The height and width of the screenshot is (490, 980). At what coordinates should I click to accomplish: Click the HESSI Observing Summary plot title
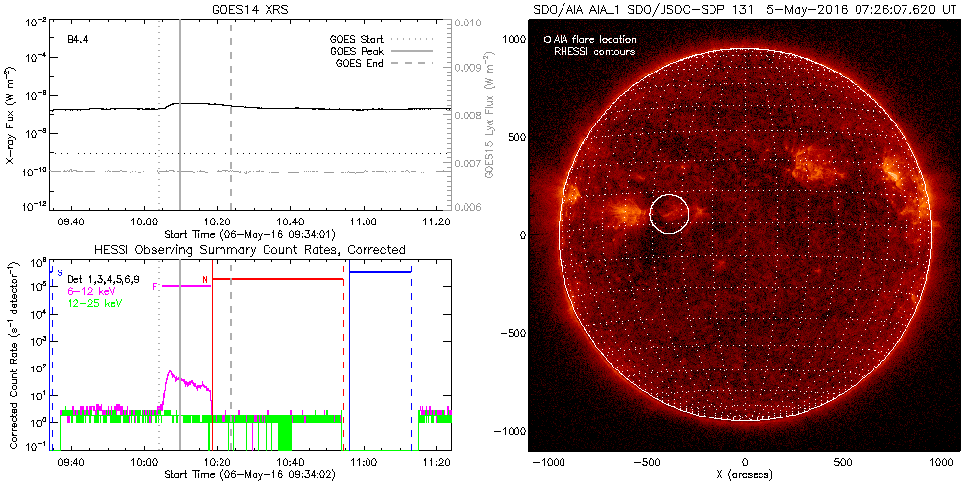252,250
